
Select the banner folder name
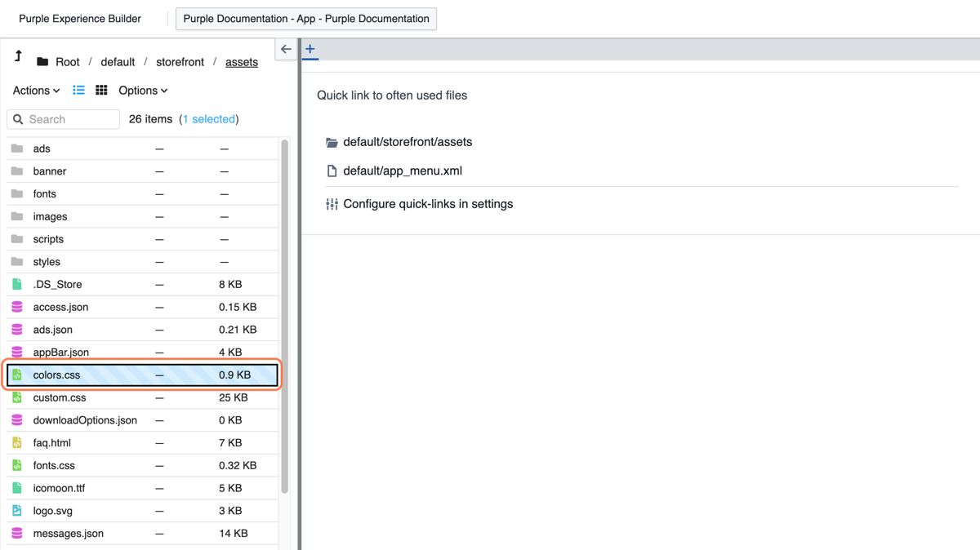tap(50, 171)
